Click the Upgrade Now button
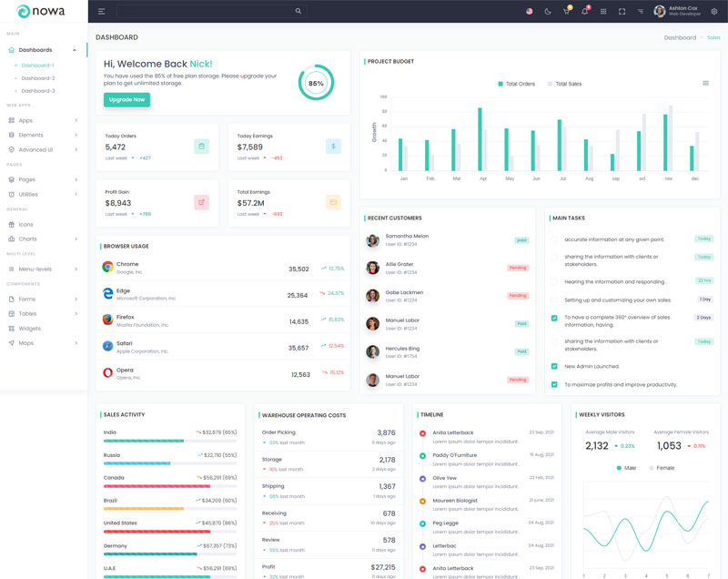728x579 pixels. tap(126, 99)
